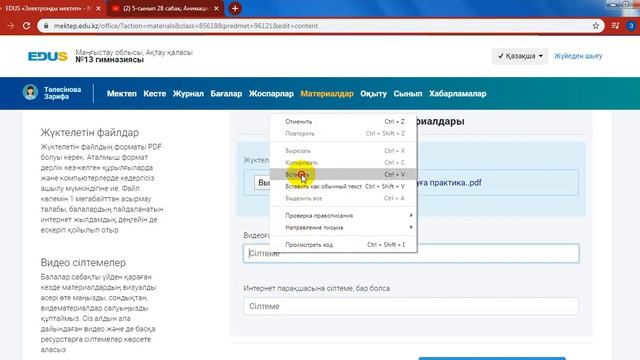This screenshot has height=360, width=640.
Task: Open the browser profile avatar icon
Action: pyautogui.click(x=631, y=26)
